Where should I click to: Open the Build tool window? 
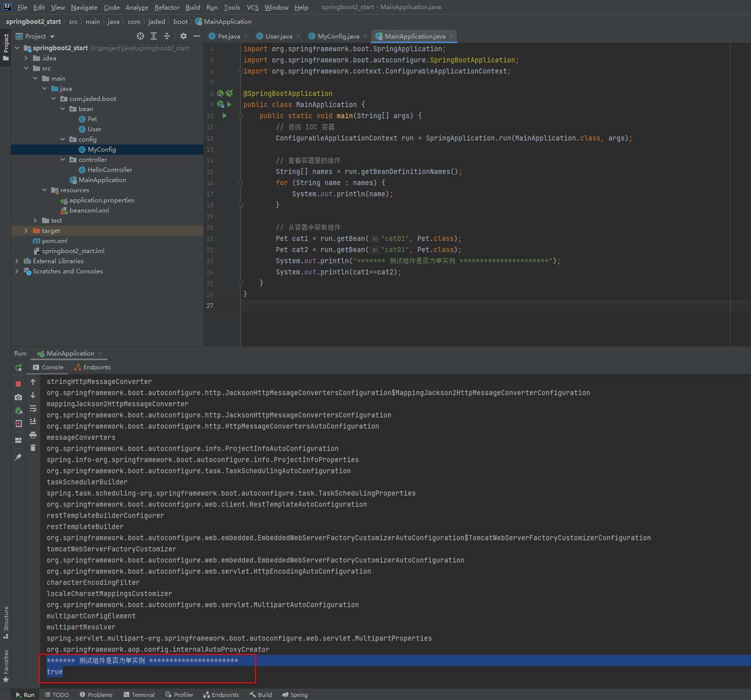pyautogui.click(x=261, y=694)
